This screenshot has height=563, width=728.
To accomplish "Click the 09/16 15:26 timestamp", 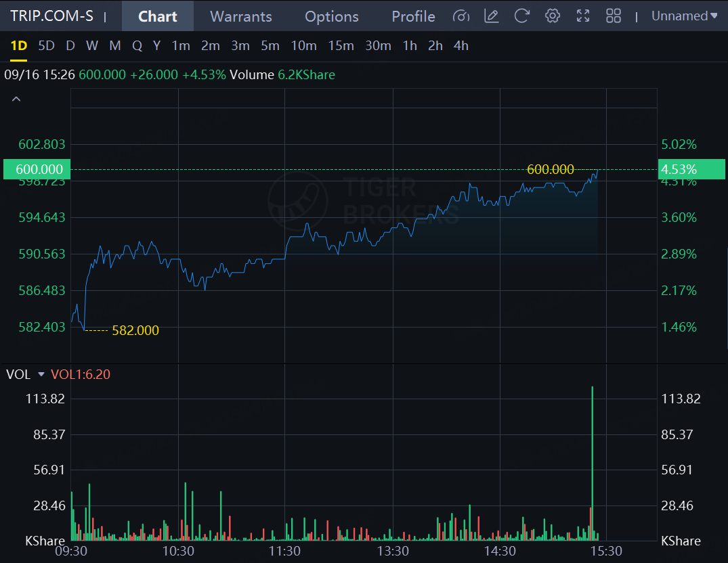I will (39, 74).
